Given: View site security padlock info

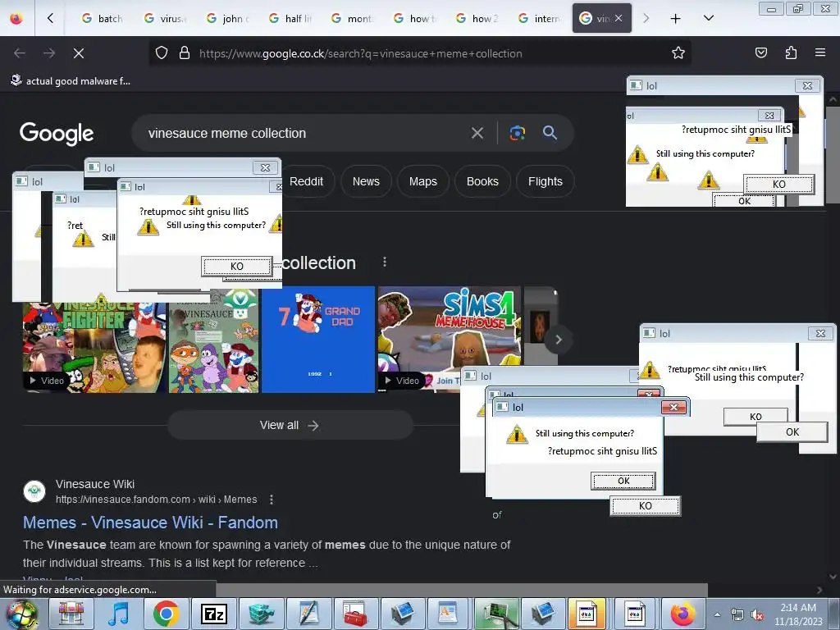Looking at the screenshot, I should pyautogui.click(x=185, y=53).
